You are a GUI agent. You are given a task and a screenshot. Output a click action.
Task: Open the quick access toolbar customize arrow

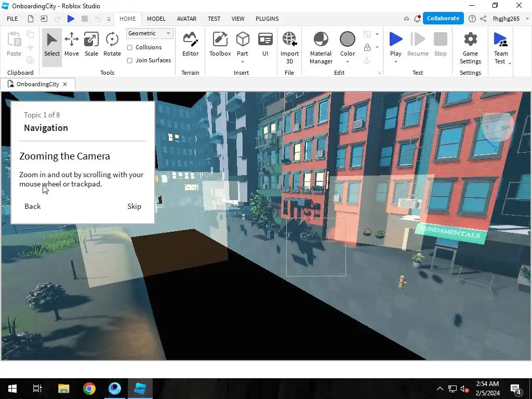click(x=109, y=19)
